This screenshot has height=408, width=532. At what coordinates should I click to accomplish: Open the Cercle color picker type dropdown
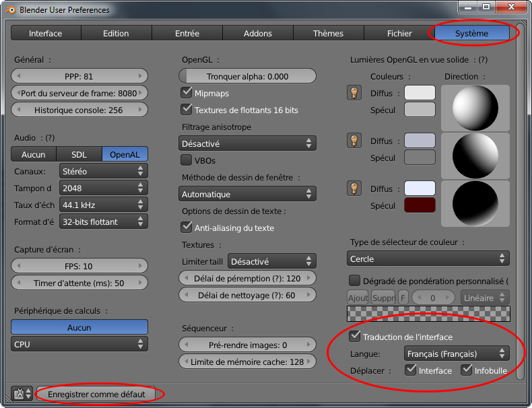[428, 259]
